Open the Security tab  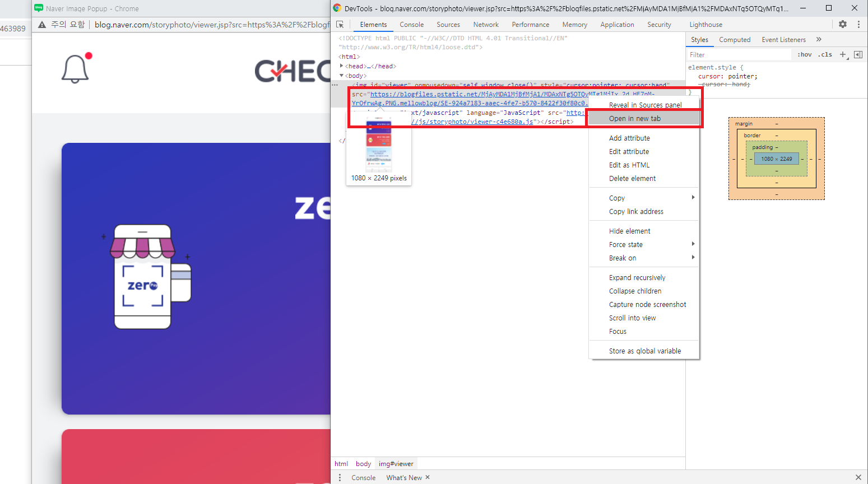(659, 25)
